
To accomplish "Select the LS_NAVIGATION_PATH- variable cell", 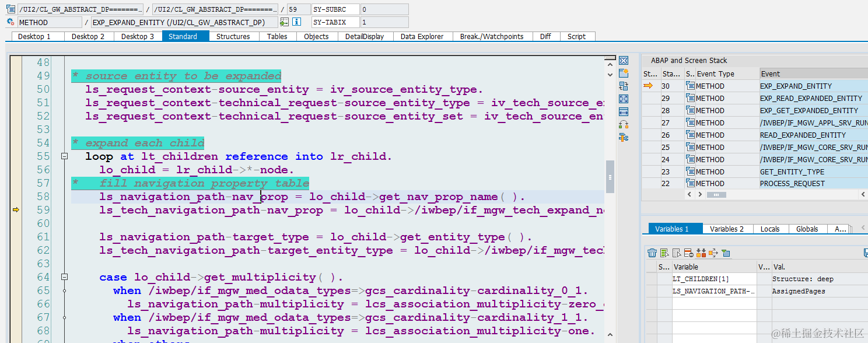I will click(713, 291).
